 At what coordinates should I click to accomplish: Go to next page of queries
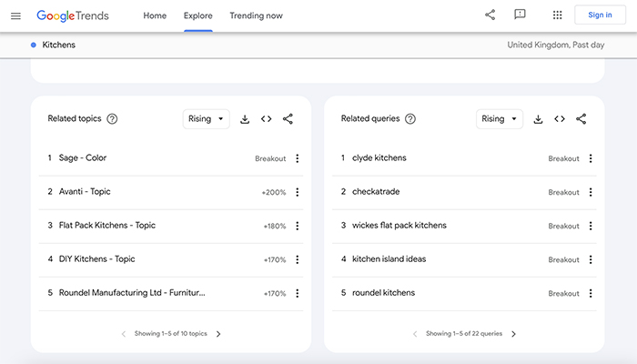tap(513, 334)
